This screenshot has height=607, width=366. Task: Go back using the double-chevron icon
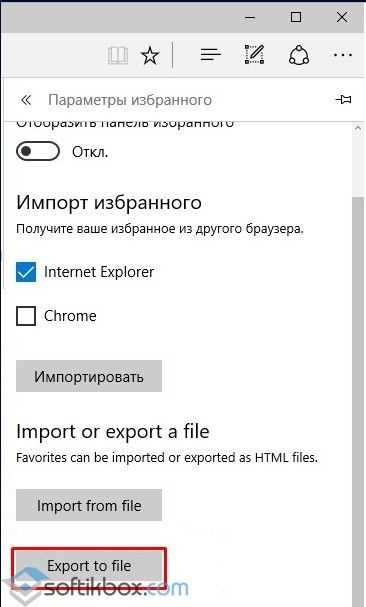coord(26,100)
